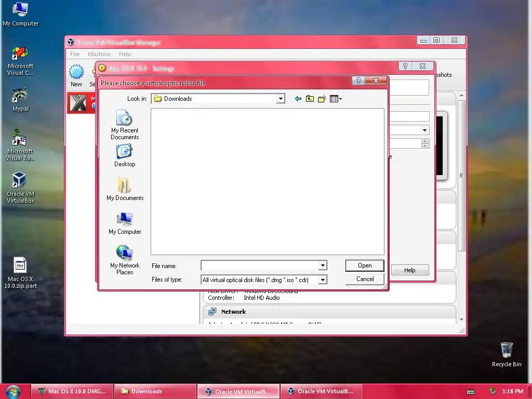Open the View Menu icon

click(336, 99)
